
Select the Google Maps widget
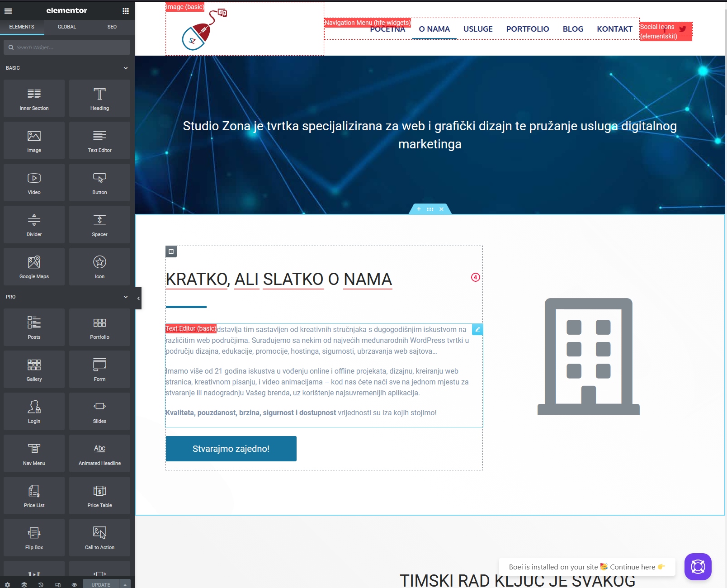[x=34, y=267]
